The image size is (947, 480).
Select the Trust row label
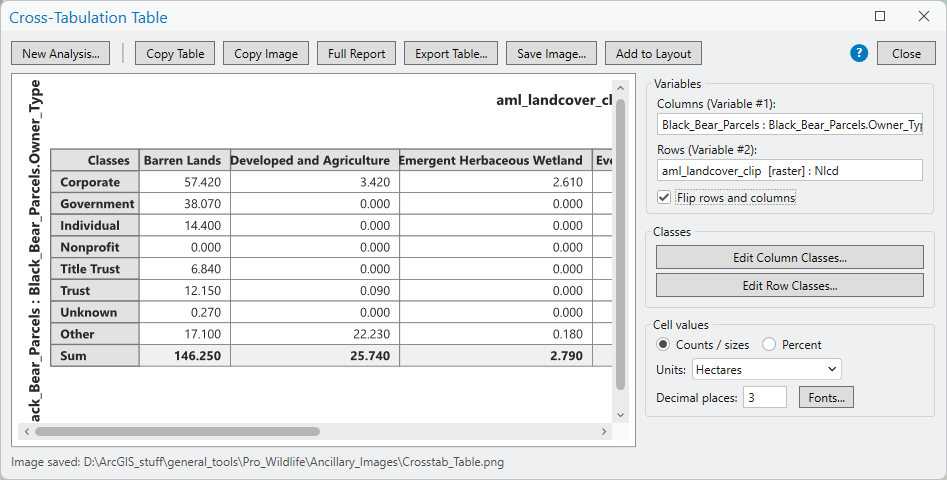(95, 291)
